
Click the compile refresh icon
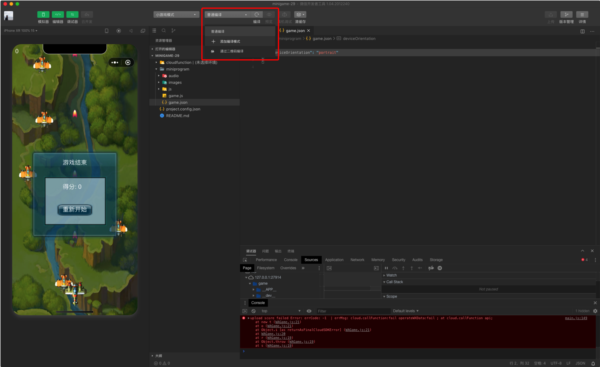(257, 15)
